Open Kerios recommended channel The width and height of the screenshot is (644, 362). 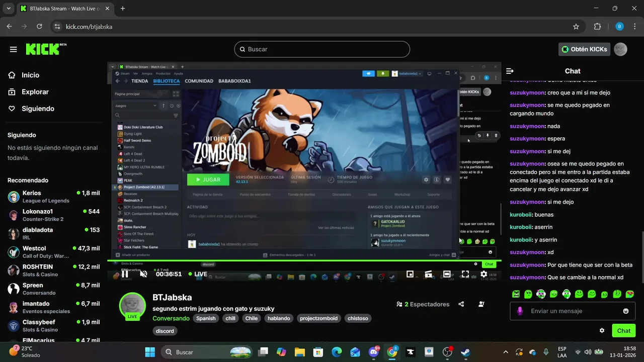tap(53, 197)
